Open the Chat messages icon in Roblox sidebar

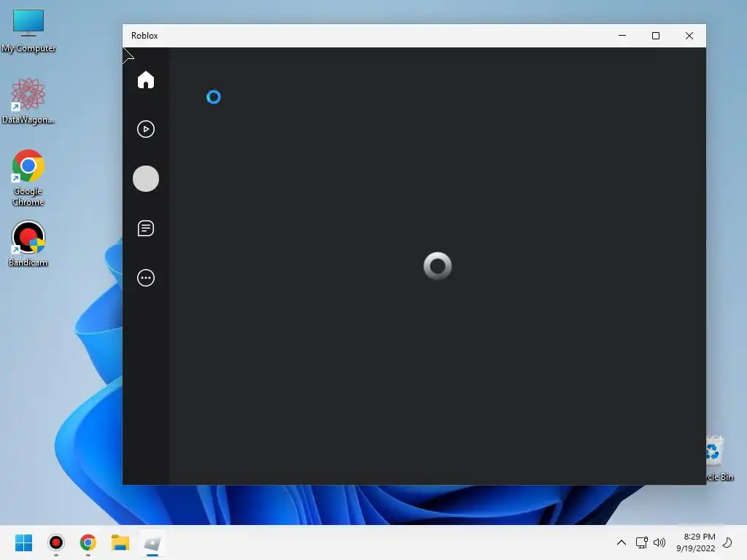146,228
